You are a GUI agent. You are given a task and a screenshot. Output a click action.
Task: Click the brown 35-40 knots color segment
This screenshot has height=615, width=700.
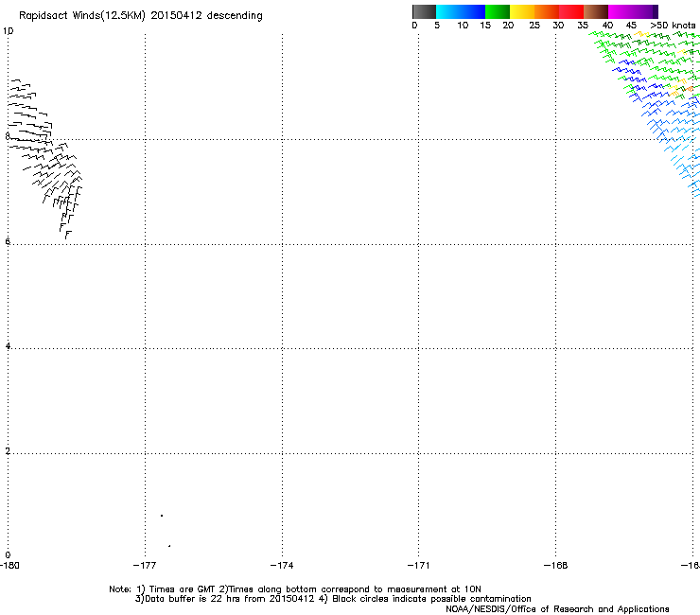click(x=596, y=11)
